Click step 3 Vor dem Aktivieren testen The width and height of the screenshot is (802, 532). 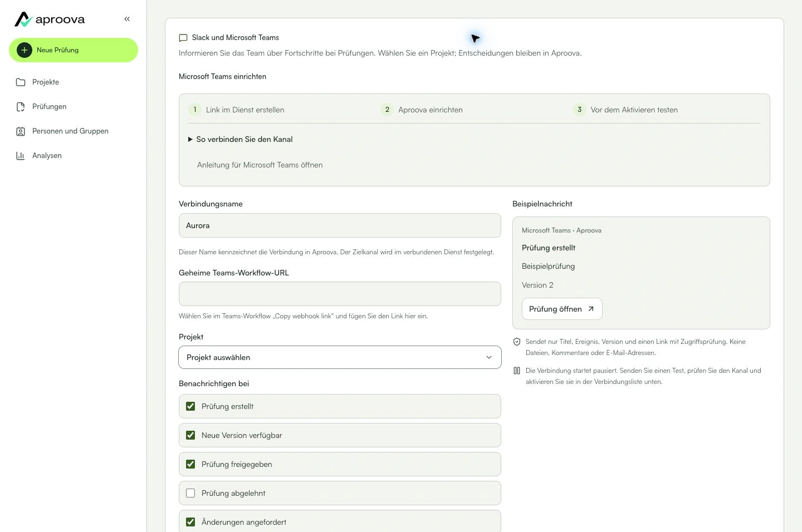click(625, 110)
